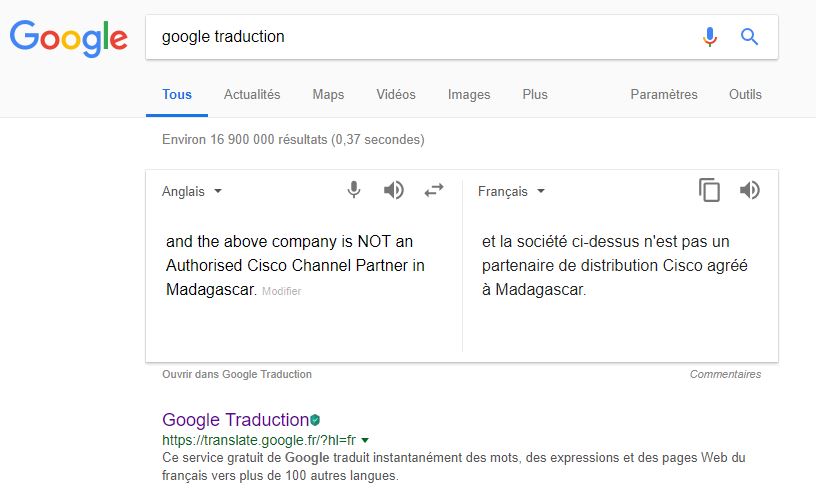Click the Ouvrir dans Google Traduction link
Screen dimensions: 816x489
click(x=237, y=374)
